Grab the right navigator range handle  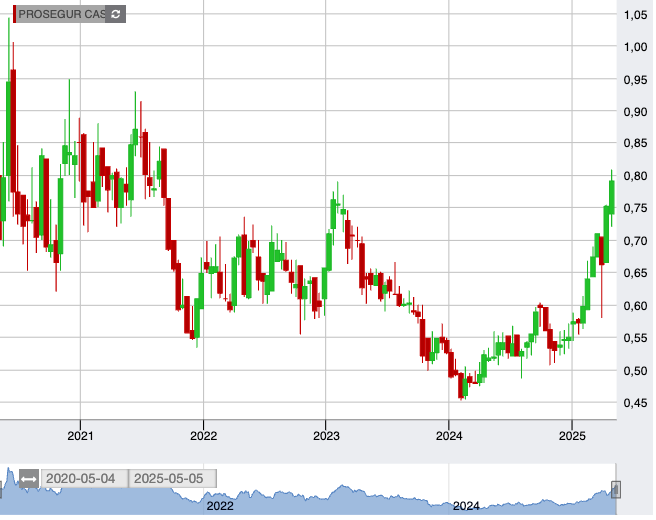[x=615, y=489]
